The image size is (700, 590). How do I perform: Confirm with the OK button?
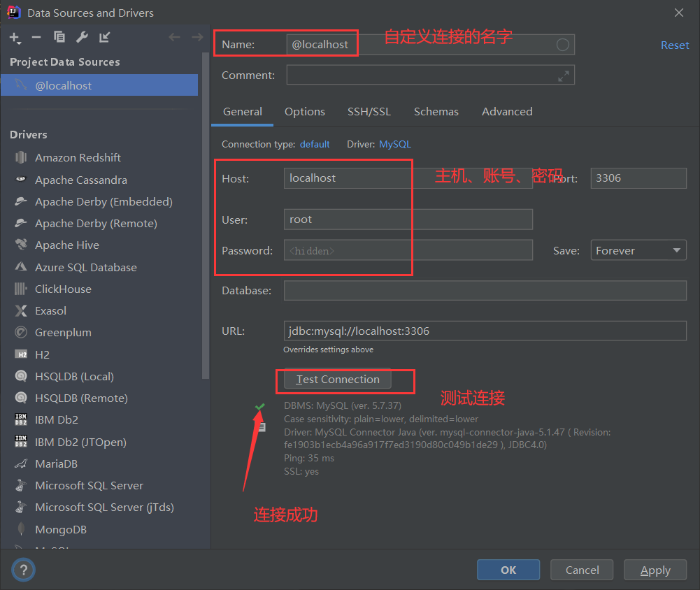click(x=508, y=570)
